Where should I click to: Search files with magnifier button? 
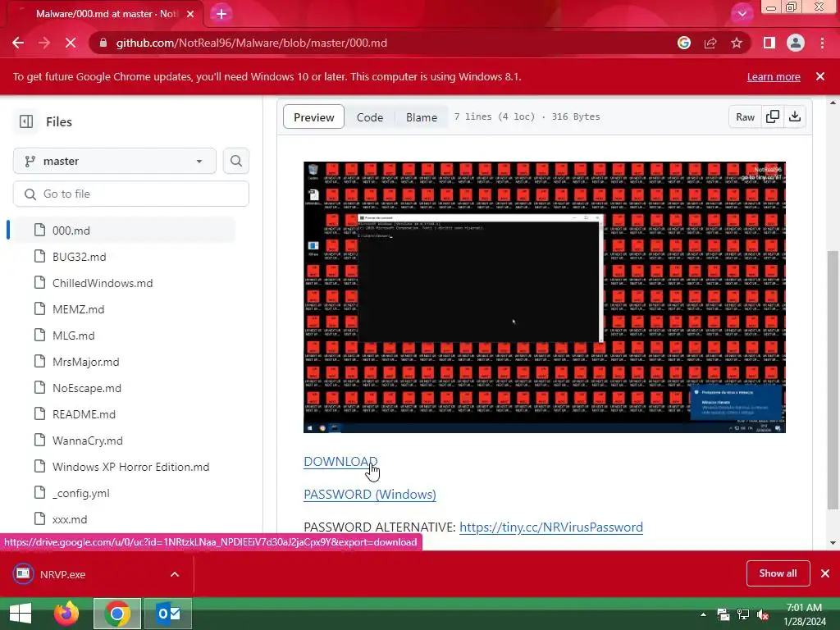click(236, 161)
